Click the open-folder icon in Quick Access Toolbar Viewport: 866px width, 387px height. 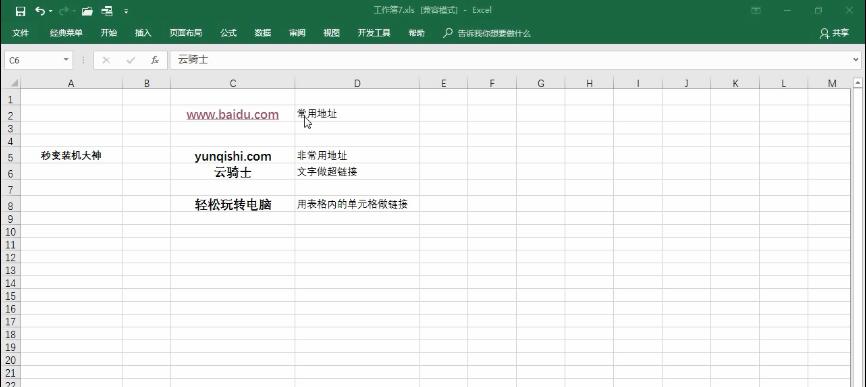click(x=87, y=10)
